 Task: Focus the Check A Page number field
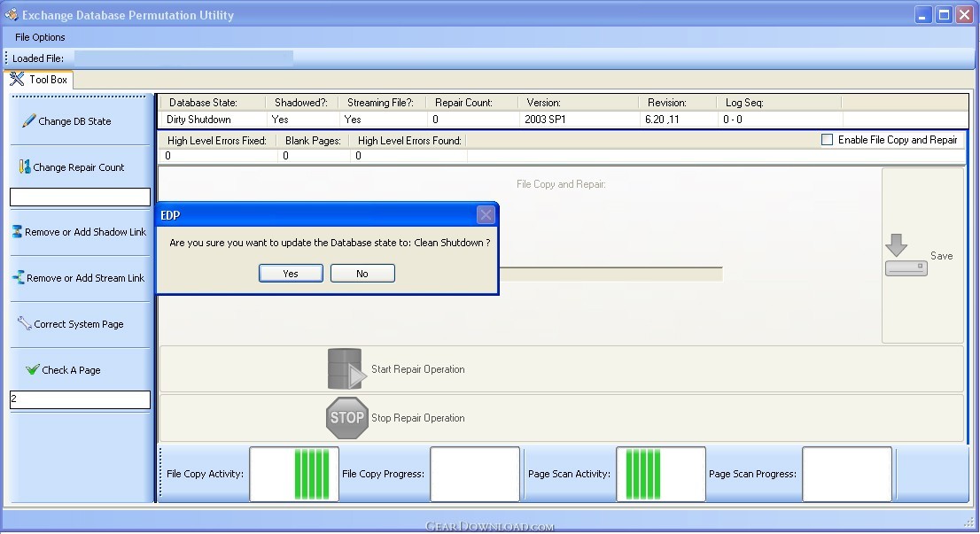click(x=80, y=399)
